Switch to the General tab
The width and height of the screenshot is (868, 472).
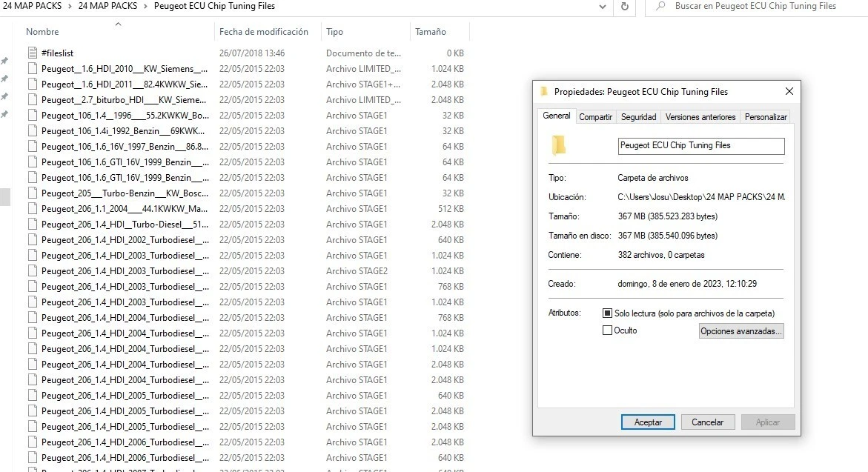click(557, 116)
